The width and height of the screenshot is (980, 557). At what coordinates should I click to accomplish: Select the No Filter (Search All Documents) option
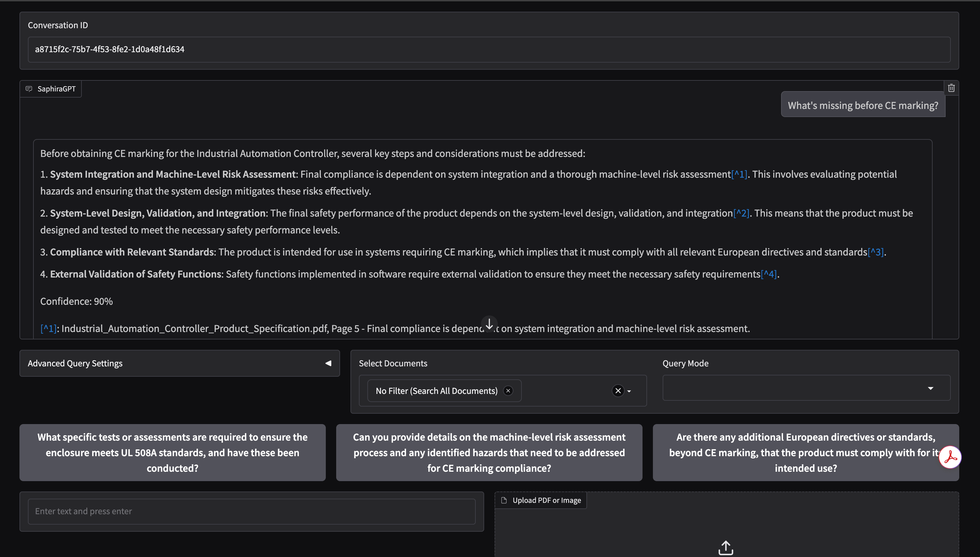pyautogui.click(x=436, y=391)
